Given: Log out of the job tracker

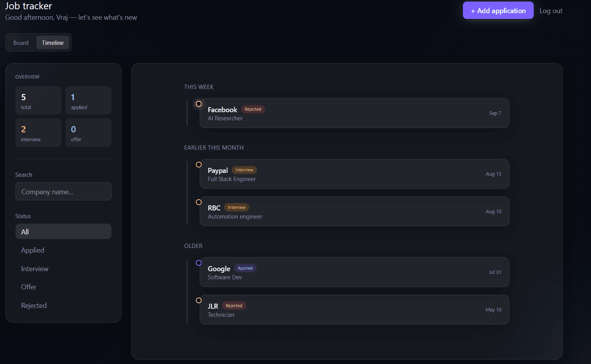Looking at the screenshot, I should click(x=551, y=11).
